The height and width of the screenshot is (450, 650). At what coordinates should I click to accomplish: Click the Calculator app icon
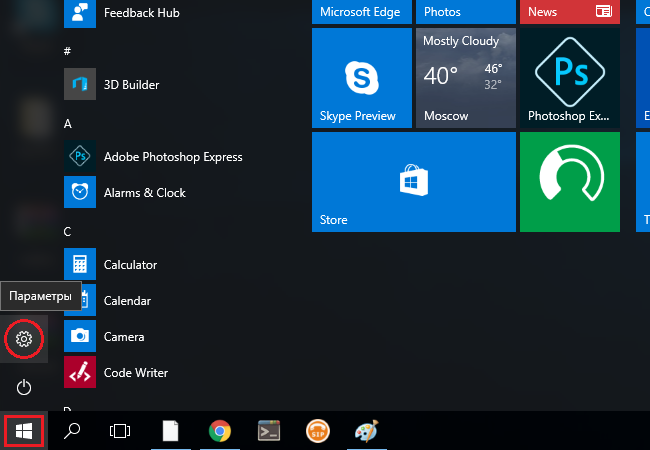(80, 264)
